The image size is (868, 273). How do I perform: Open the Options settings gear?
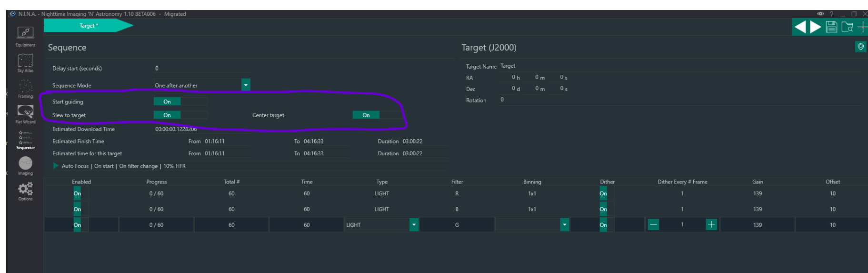[x=25, y=192]
